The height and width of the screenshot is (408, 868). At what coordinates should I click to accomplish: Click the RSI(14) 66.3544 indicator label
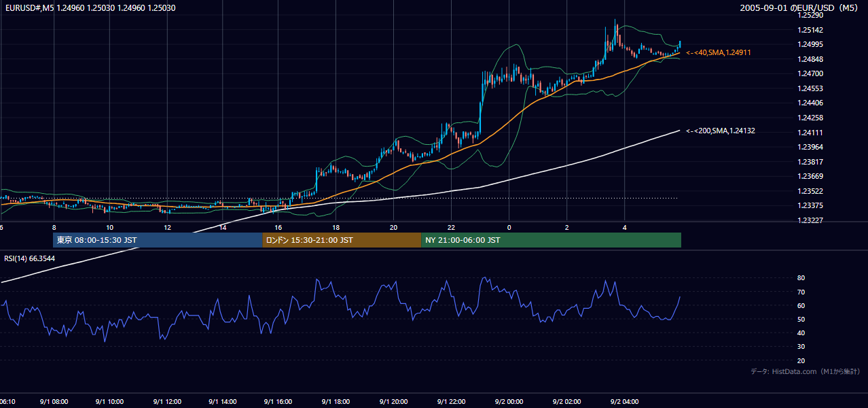click(x=30, y=258)
